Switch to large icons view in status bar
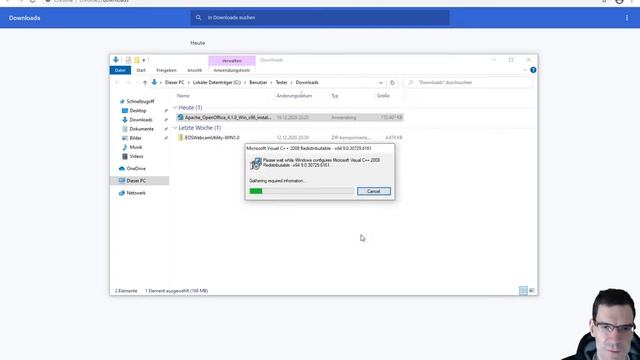The width and height of the screenshot is (640, 360). (x=532, y=291)
